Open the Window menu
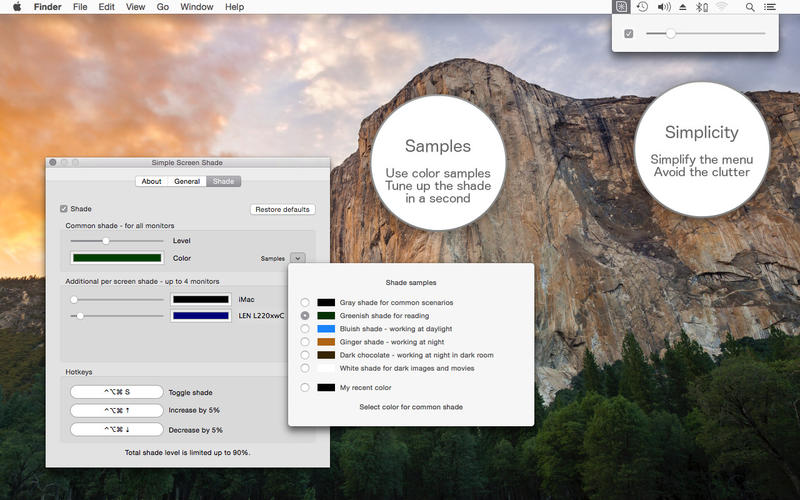Viewport: 800px width, 500px height. coord(196,7)
